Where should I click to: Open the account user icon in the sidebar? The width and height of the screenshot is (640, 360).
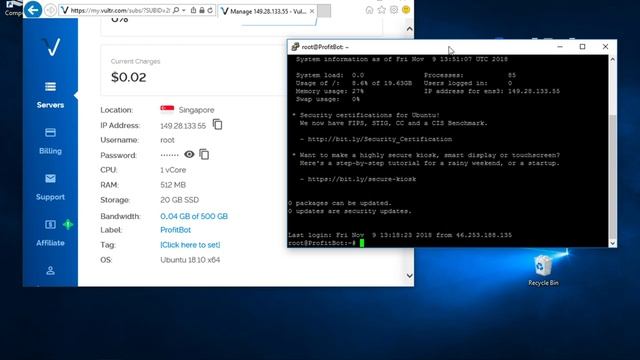[50, 270]
